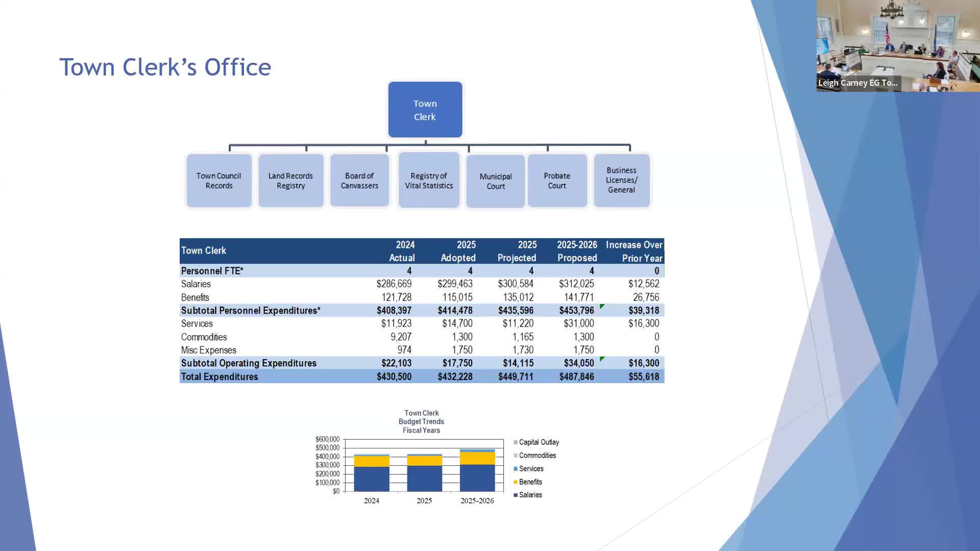Click the Benefits legend yellow swatch
The image size is (980, 551).
(x=516, y=482)
